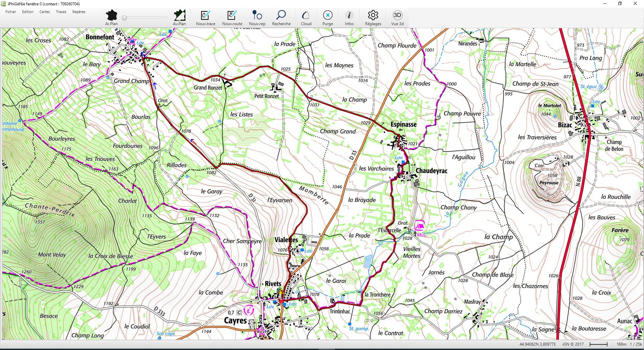Open the Cloud sync tool
The height and width of the screenshot is (350, 644).
[306, 16]
